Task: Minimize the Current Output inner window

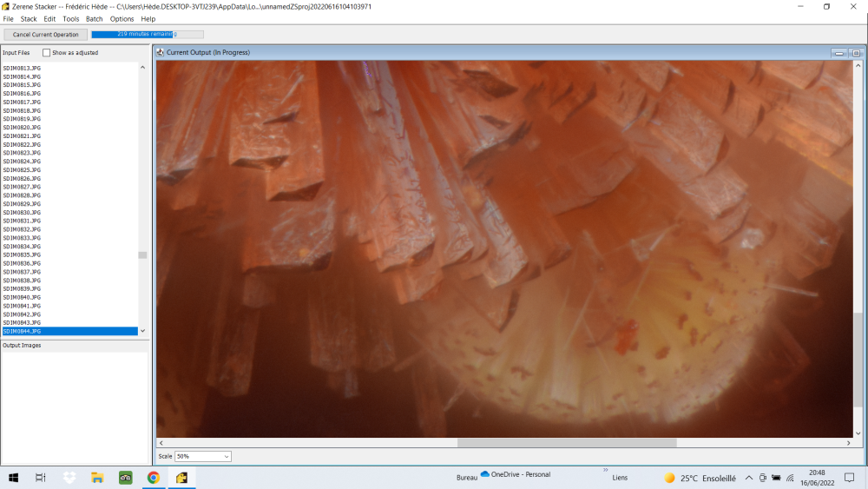Action: click(x=839, y=53)
